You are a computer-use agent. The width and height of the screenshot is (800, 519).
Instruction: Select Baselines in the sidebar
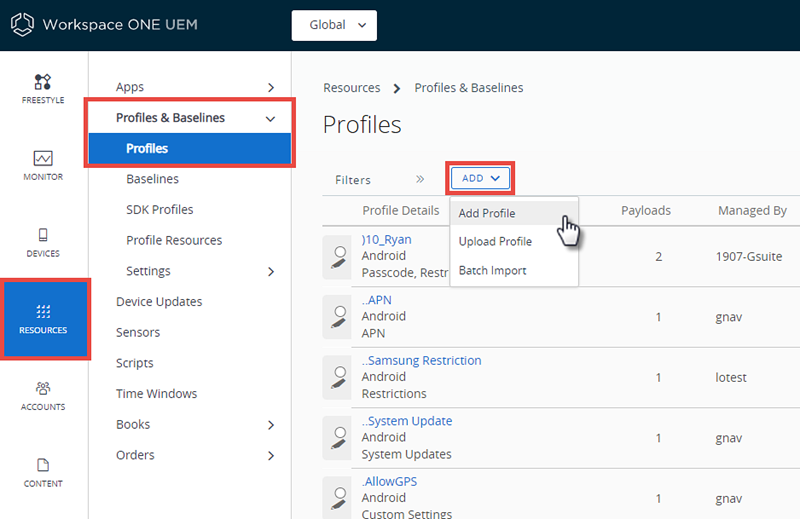(153, 179)
